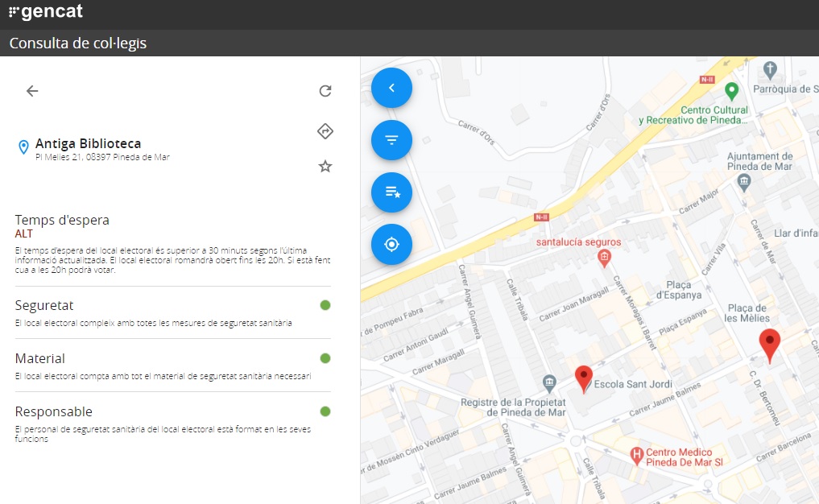Click Escola Sant Jordi map label
Viewport: 819px width, 504px height.
tap(633, 384)
